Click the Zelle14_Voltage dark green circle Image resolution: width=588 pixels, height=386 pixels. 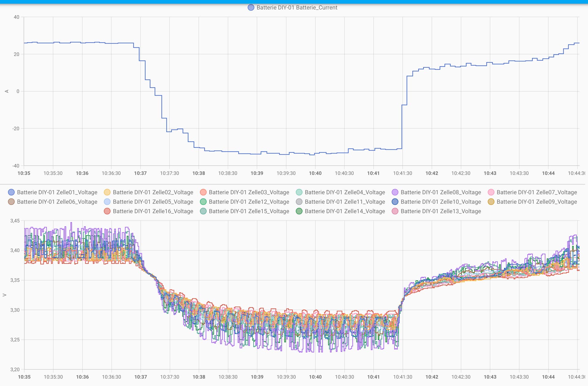coord(299,211)
